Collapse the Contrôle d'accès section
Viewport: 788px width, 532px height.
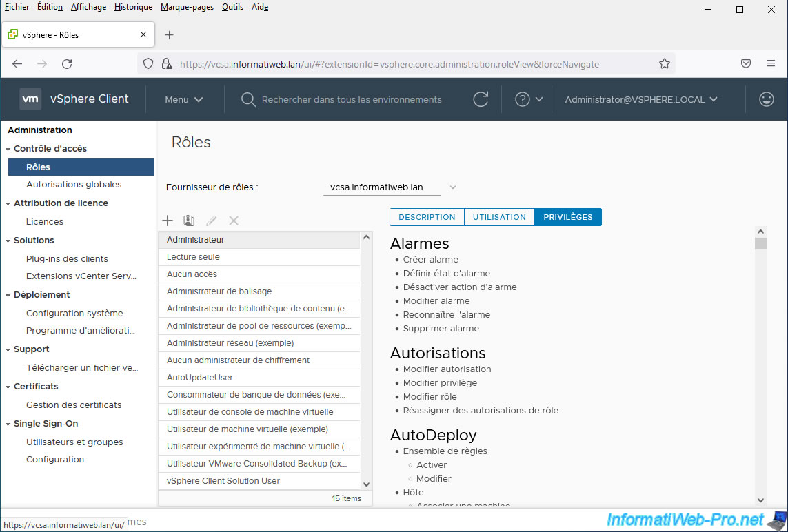coord(8,150)
